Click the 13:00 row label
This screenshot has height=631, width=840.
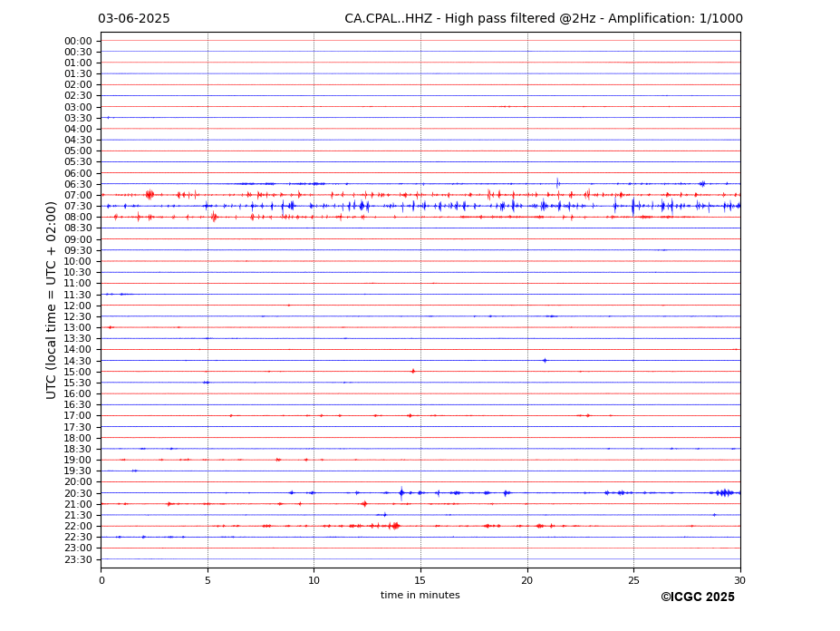(x=78, y=327)
